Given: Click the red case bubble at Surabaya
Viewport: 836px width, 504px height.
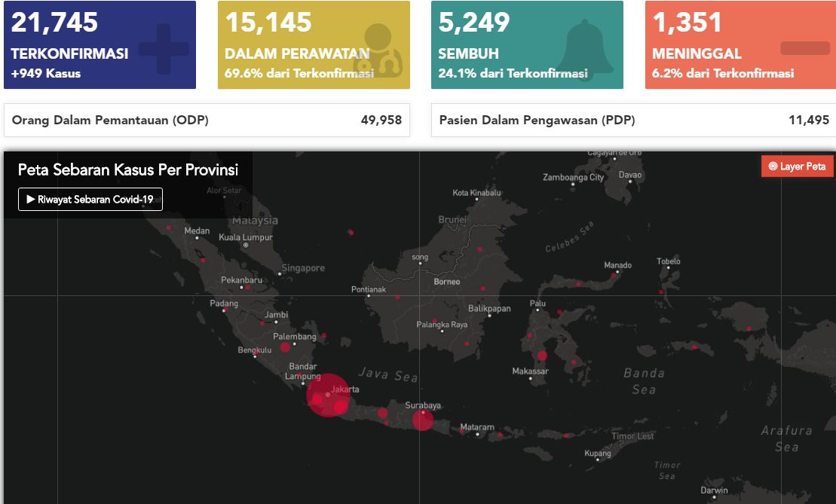Looking at the screenshot, I should coord(423,420).
